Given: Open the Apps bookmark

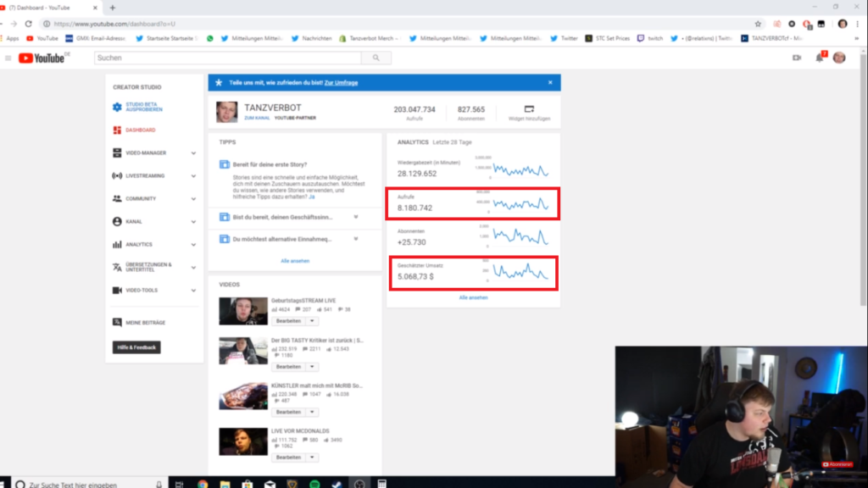Looking at the screenshot, I should 12,38.
